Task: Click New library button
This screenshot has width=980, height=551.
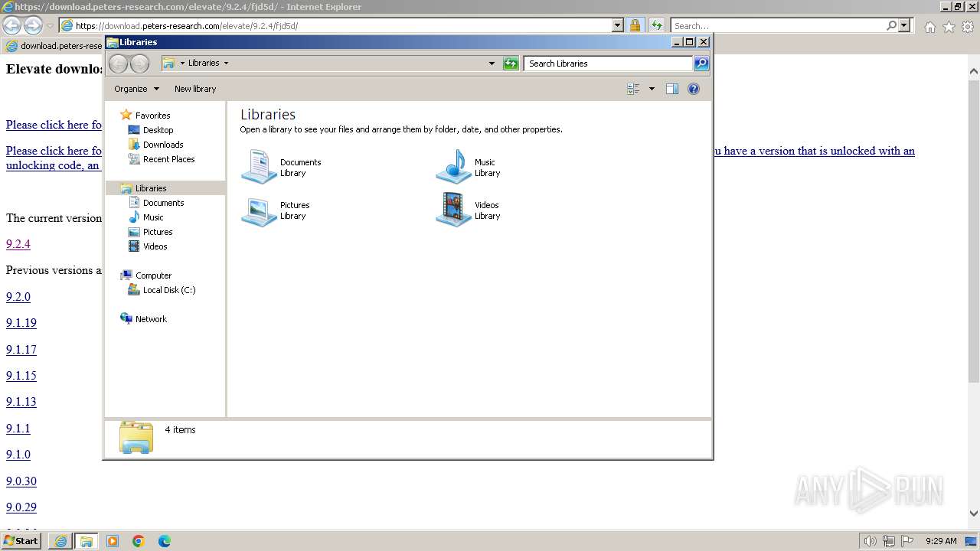Action: pos(195,89)
